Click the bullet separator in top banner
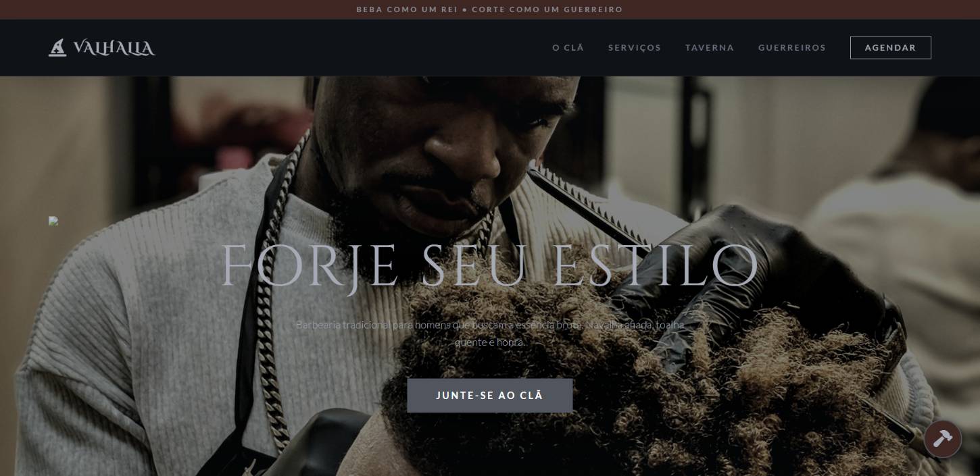 464,9
